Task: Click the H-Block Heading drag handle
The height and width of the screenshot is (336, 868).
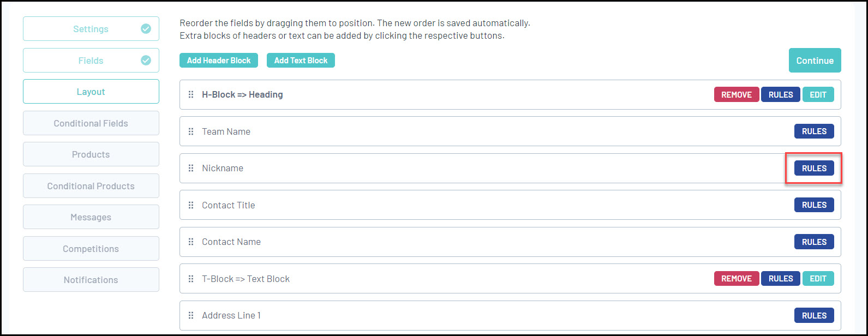Action: coord(191,94)
